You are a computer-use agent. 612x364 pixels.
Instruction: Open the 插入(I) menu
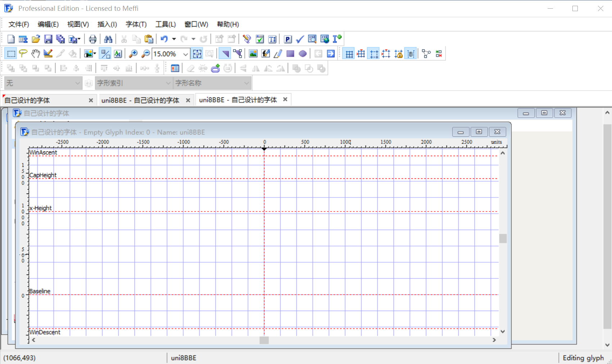(107, 24)
